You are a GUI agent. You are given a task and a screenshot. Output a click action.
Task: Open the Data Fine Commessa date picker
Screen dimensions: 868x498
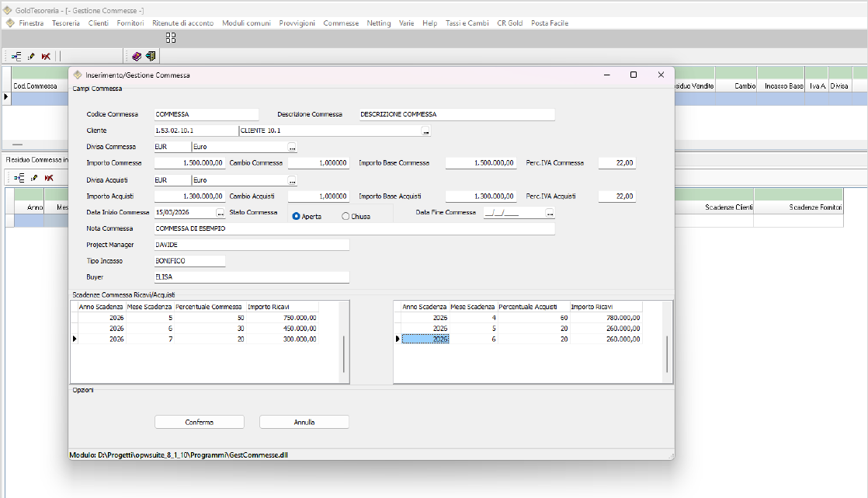[x=550, y=213]
